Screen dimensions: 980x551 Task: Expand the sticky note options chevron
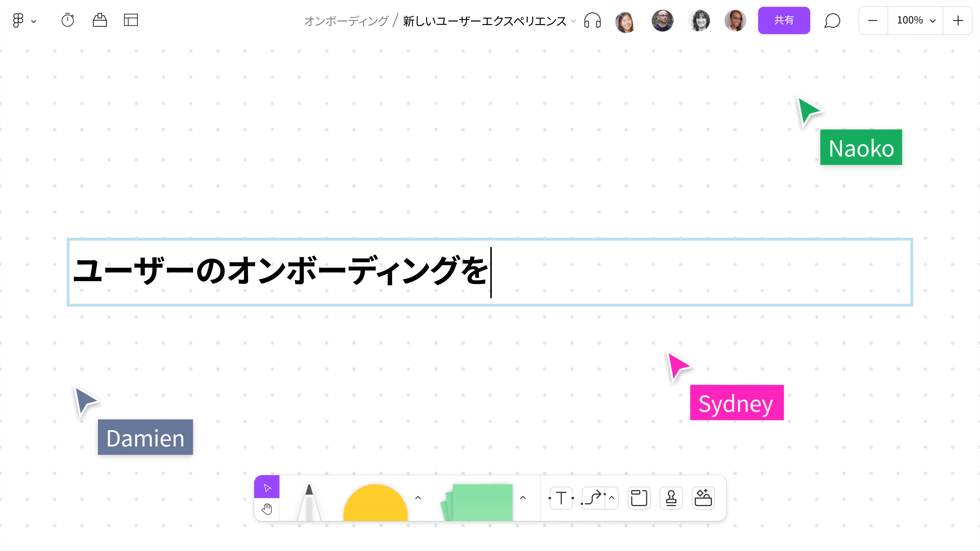tap(523, 498)
